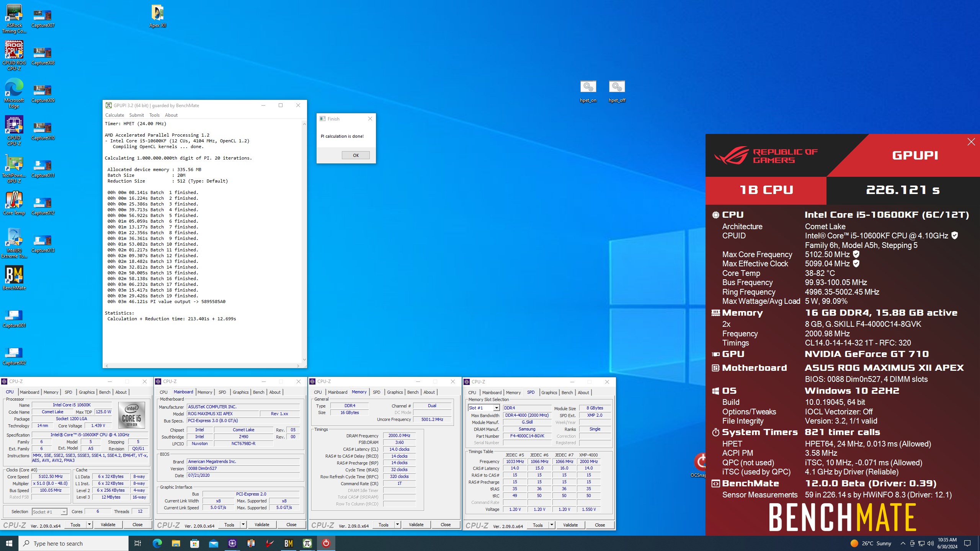The height and width of the screenshot is (551, 980).
Task: Click Close button in SPD CPU-Z window
Action: point(600,525)
